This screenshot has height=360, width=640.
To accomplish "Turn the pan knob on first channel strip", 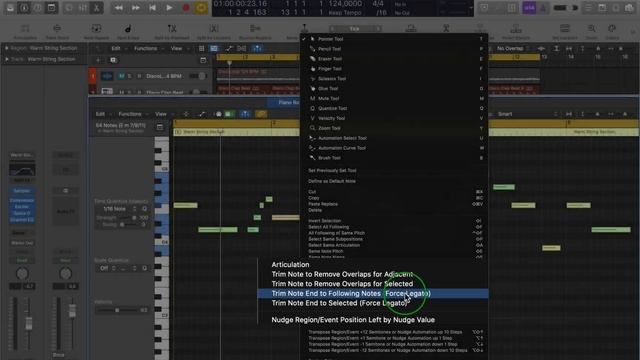I will click(22, 273).
